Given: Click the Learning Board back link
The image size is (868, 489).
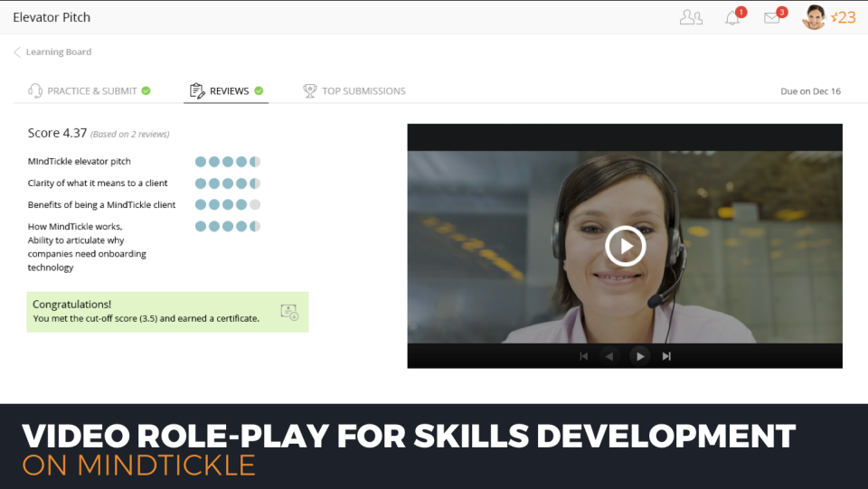Looking at the screenshot, I should [58, 52].
